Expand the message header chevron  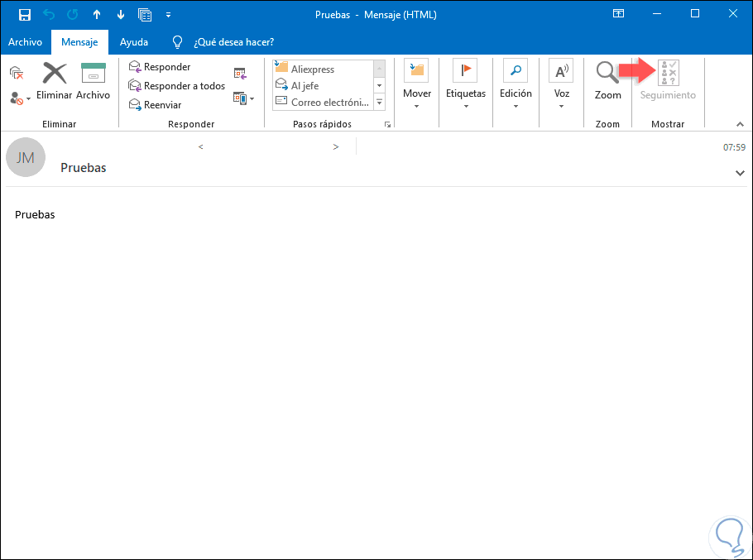tap(740, 173)
